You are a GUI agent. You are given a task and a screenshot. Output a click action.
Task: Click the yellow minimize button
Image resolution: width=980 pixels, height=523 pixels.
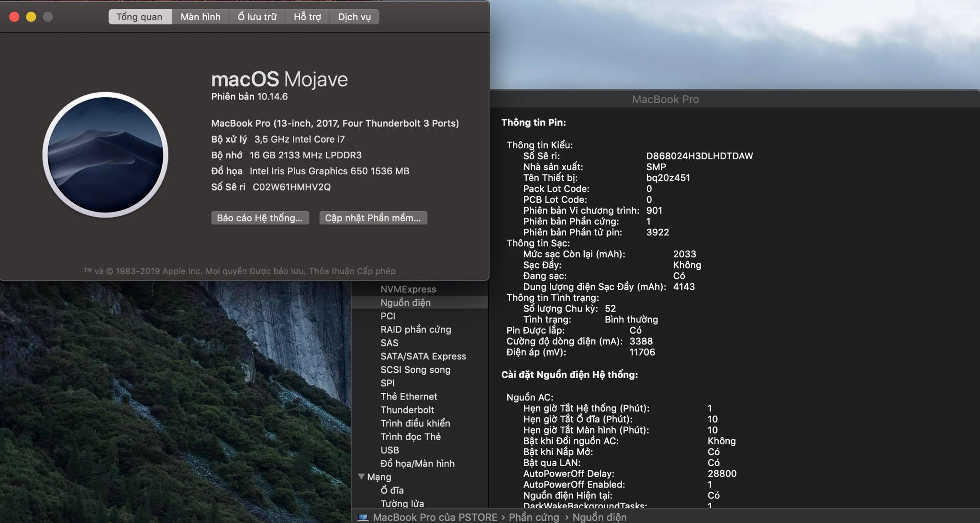pos(31,17)
